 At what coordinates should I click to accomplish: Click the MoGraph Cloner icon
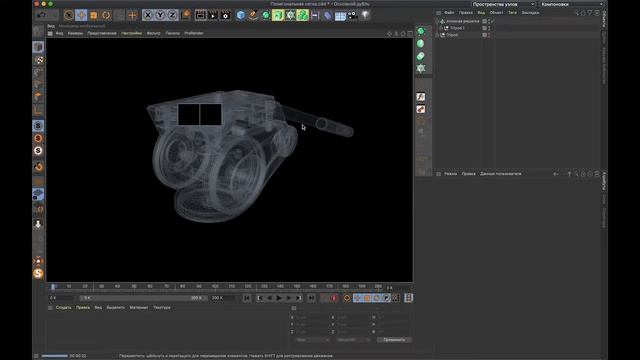coord(290,16)
